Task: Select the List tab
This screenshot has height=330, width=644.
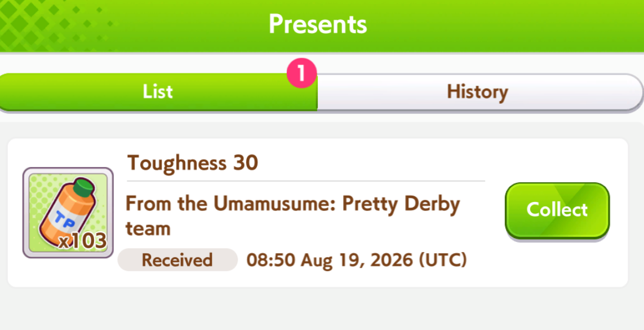Action: [158, 92]
